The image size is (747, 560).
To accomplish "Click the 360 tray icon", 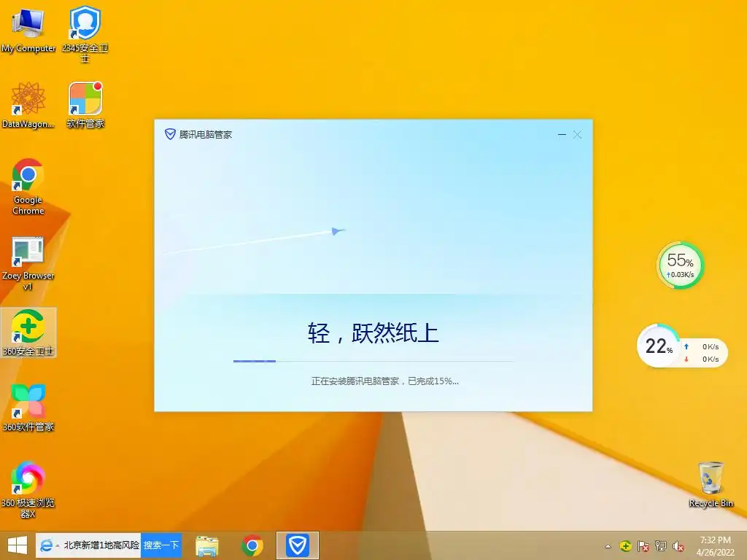I will pyautogui.click(x=625, y=546).
